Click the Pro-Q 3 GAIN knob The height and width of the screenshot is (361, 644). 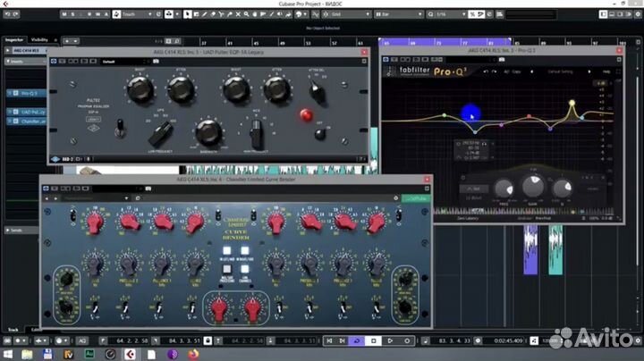pyautogui.click(x=534, y=187)
